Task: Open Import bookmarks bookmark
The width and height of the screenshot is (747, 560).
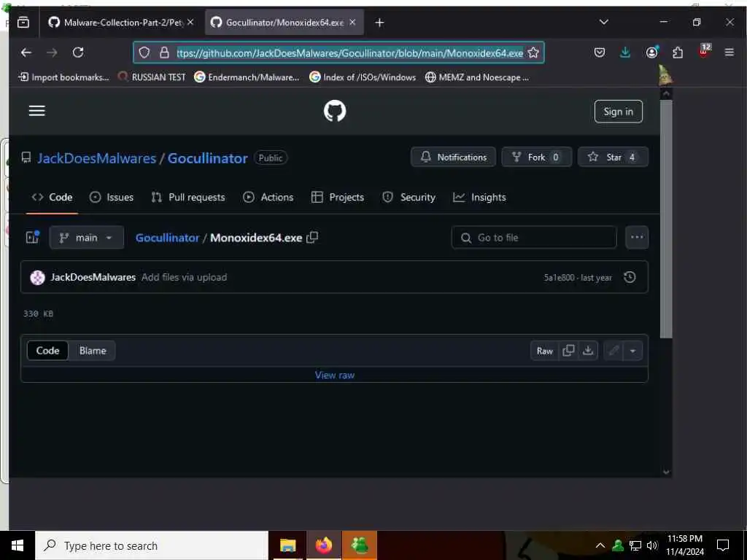Action: point(63,77)
